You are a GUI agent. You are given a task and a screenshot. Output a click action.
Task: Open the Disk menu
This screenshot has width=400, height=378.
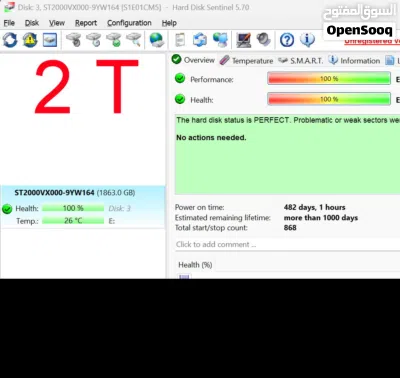32,23
